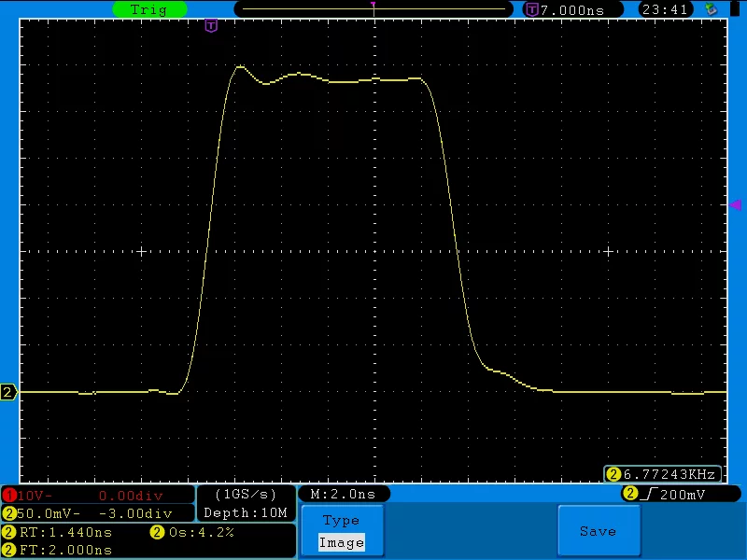The height and width of the screenshot is (560, 747).
Task: Open the Type Image selector
Action: coord(341,531)
